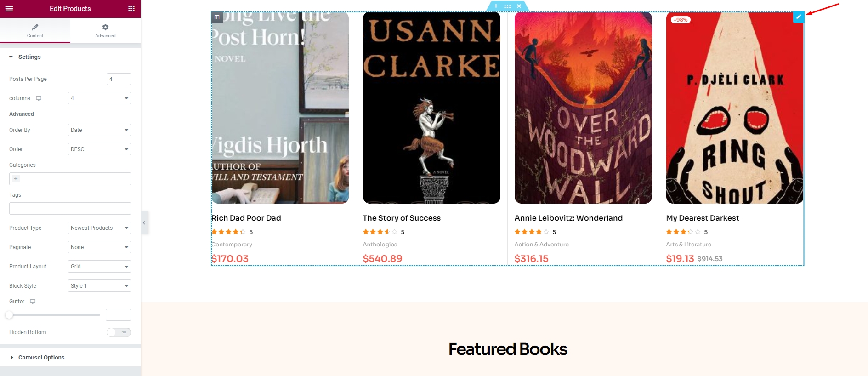
Task: Open the Order By dropdown
Action: (100, 130)
